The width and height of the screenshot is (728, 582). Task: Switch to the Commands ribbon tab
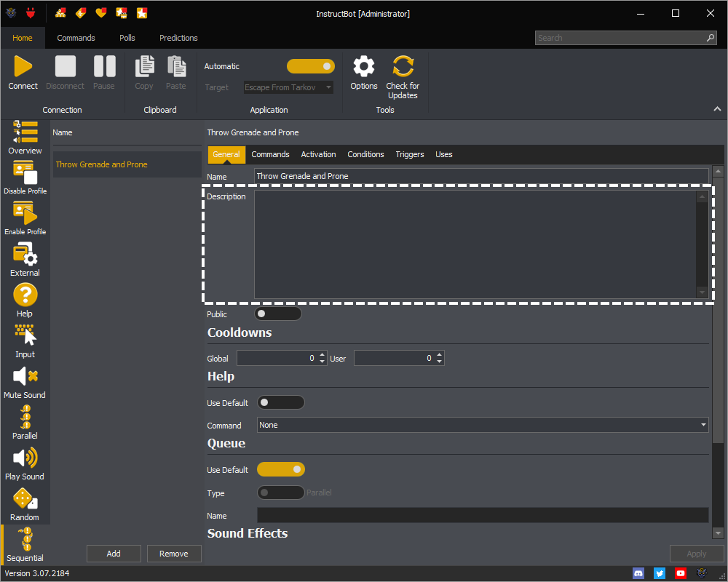76,38
